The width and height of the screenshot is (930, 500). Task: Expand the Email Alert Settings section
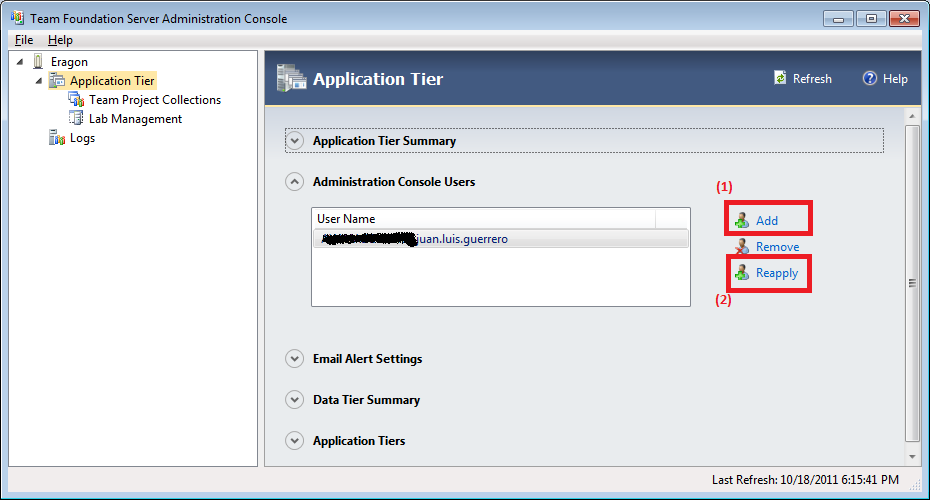(x=294, y=359)
